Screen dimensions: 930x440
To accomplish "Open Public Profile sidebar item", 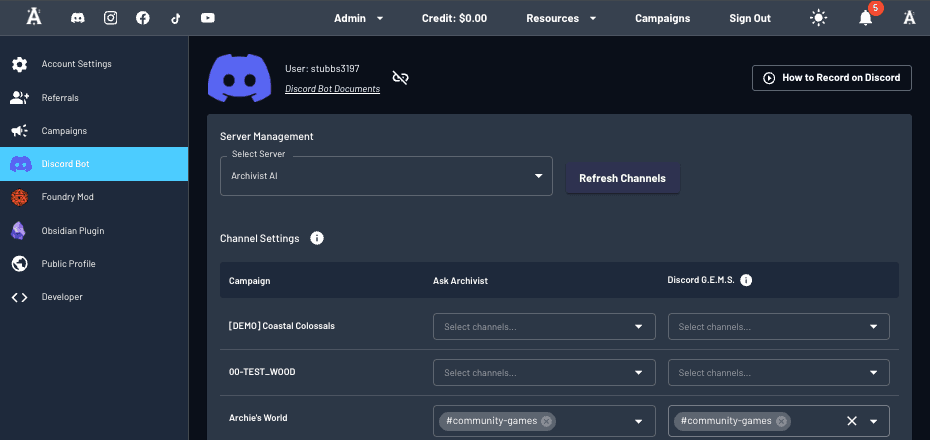I will point(94,264).
